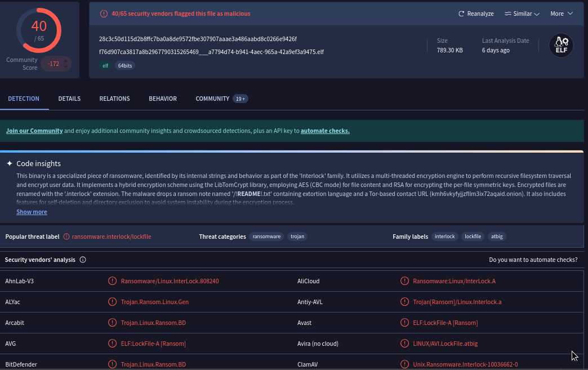
Task: Switch to the DETAILS tab
Action: (x=69, y=99)
